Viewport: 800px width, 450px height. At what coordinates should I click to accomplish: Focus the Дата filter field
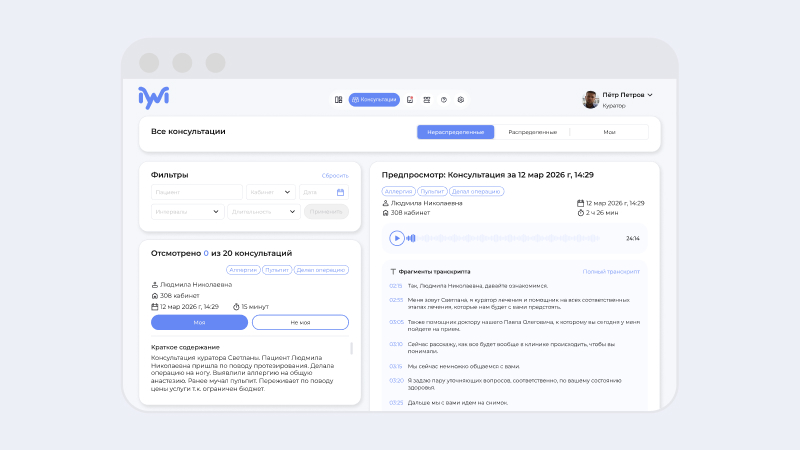323,192
